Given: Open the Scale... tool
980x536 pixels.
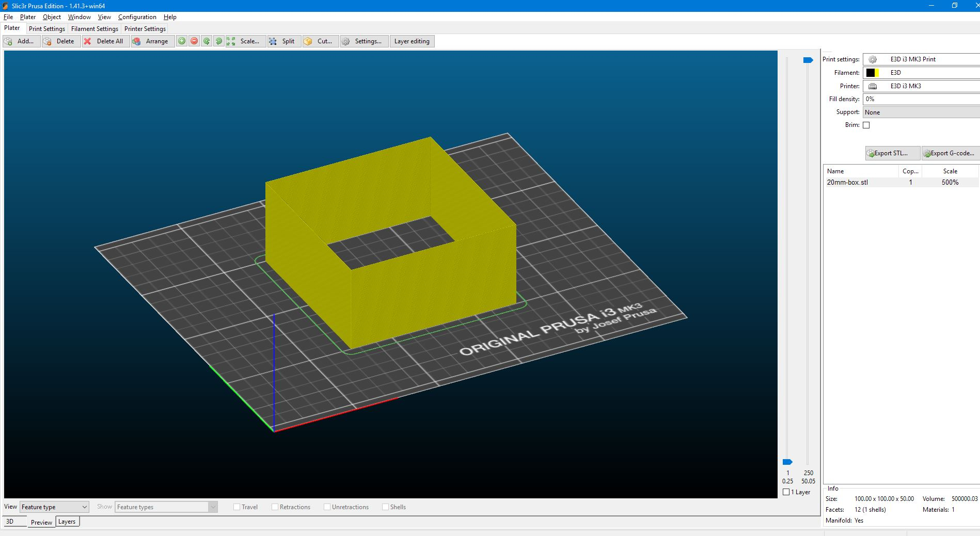Looking at the screenshot, I should pos(246,41).
